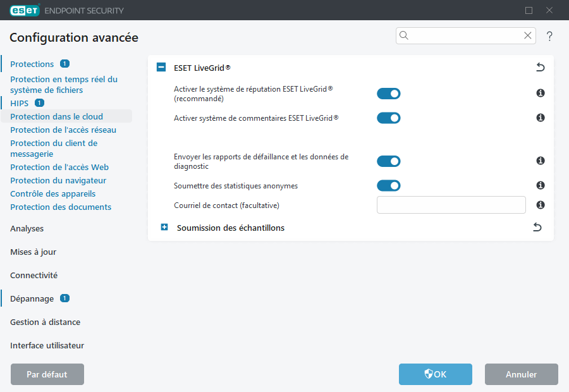Open the help icon in the top corner
Image resolution: width=569 pixels, height=392 pixels.
(x=549, y=37)
